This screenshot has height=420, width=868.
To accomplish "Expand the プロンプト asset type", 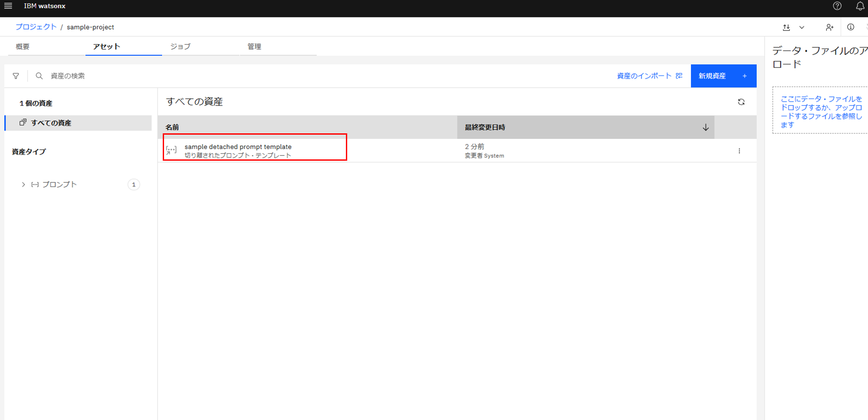I will point(23,185).
